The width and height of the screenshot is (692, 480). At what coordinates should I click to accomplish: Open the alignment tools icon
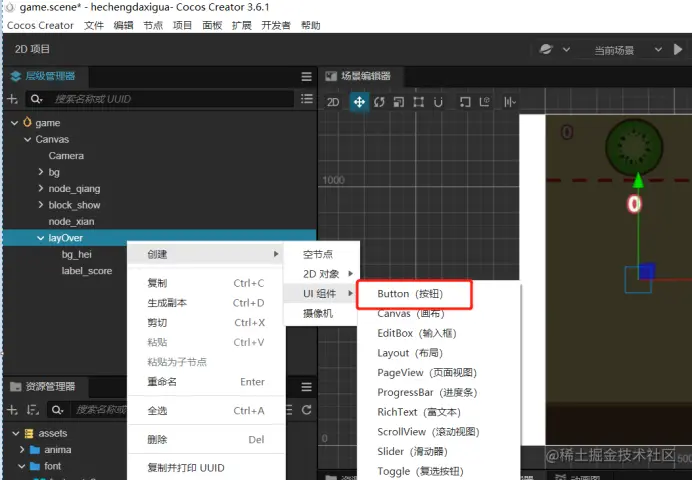pos(510,102)
